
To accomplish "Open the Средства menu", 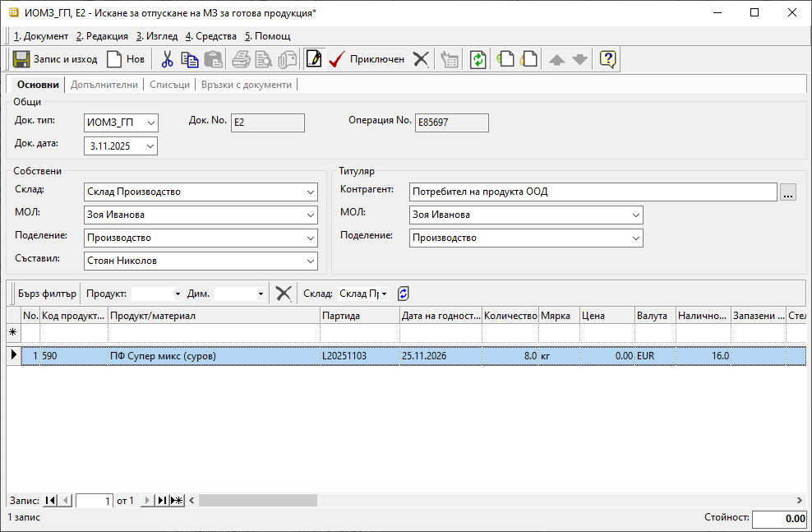I will 211,36.
